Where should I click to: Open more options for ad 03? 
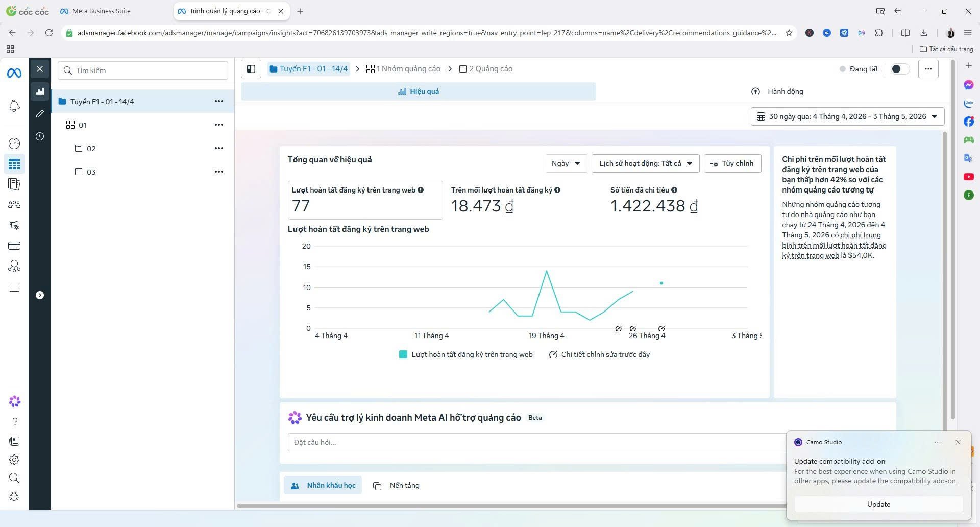point(219,172)
